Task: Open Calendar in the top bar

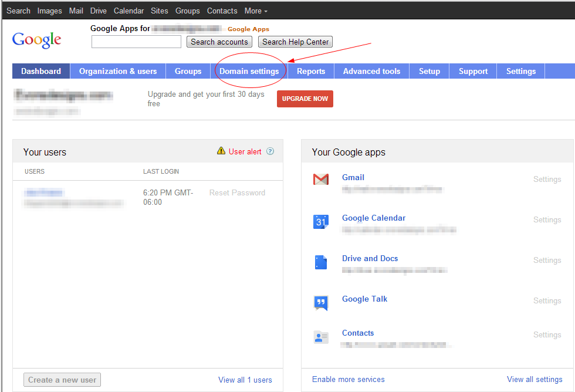Action: pyautogui.click(x=128, y=11)
